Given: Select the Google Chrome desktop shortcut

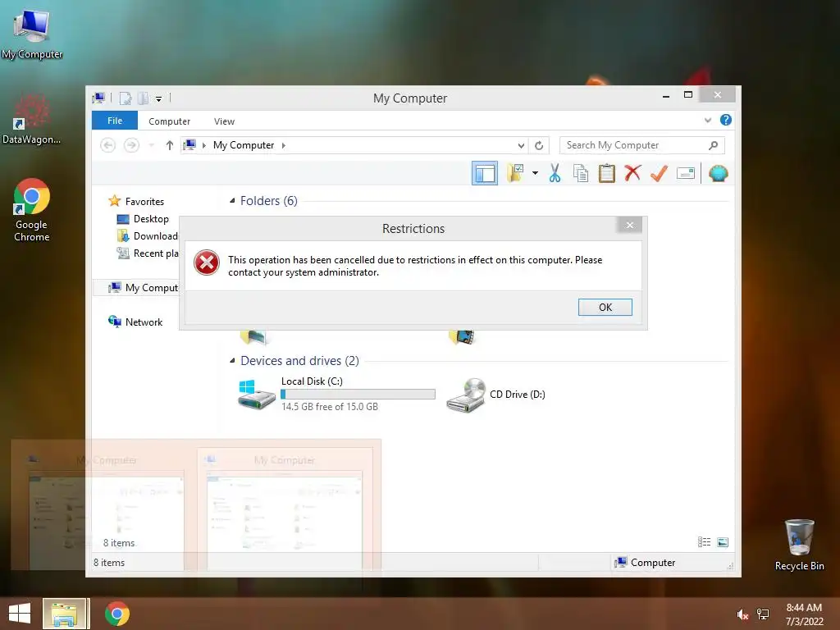Looking at the screenshot, I should [32, 210].
